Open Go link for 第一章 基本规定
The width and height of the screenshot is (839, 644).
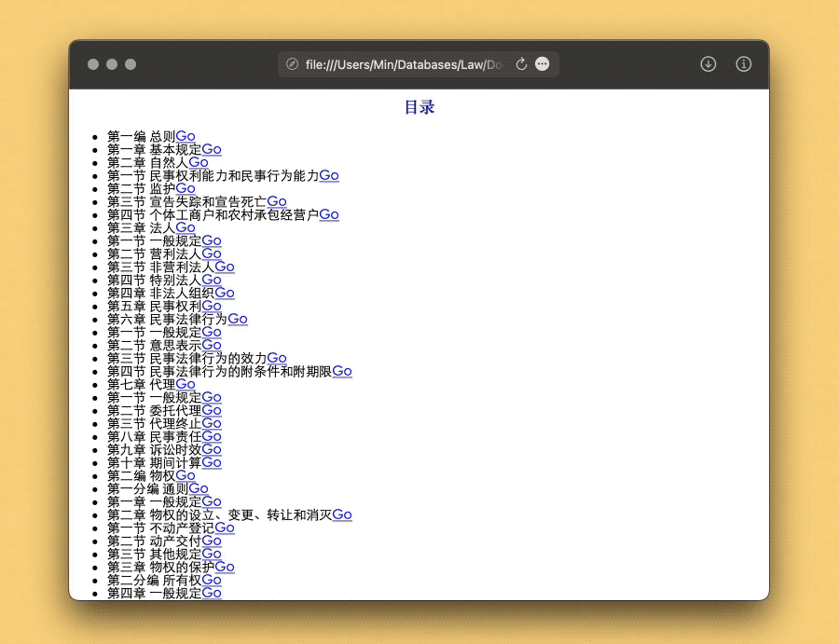pos(212,149)
